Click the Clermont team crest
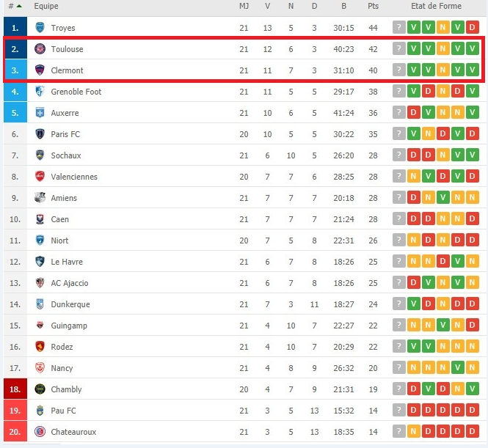Image resolution: width=488 pixels, height=448 pixels. click(40, 70)
